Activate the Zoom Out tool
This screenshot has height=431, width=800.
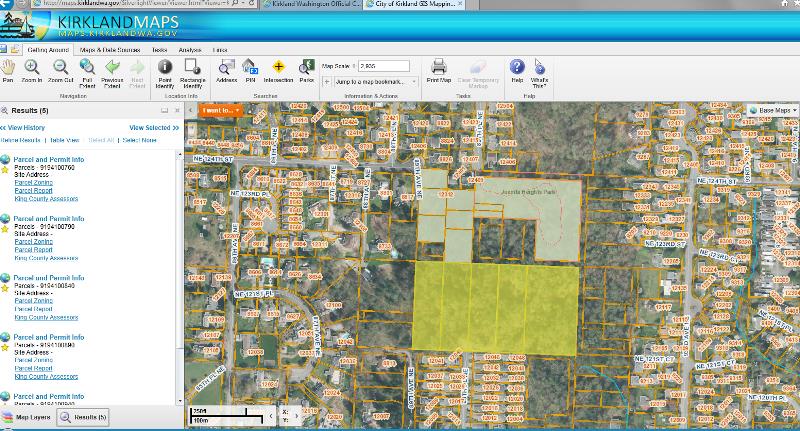coord(60,67)
